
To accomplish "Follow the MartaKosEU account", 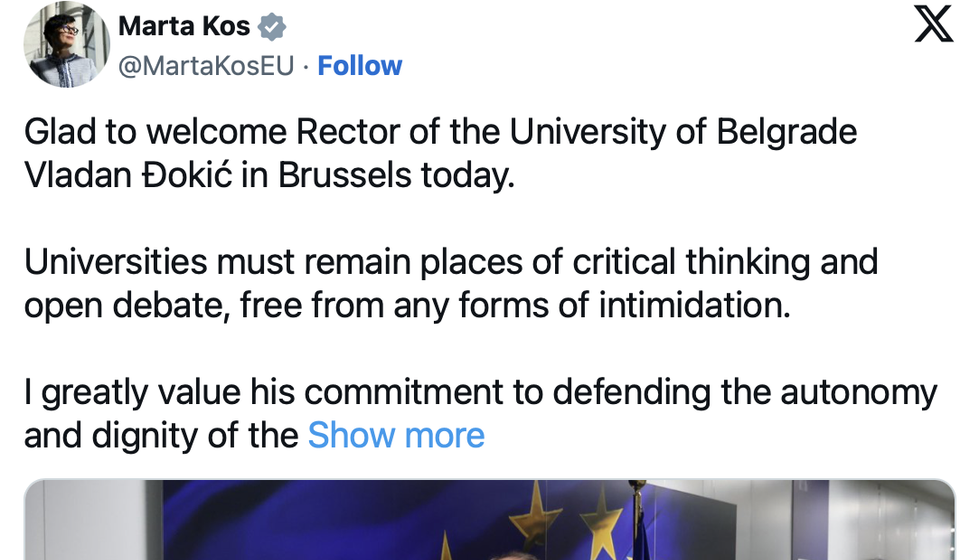I will point(359,66).
